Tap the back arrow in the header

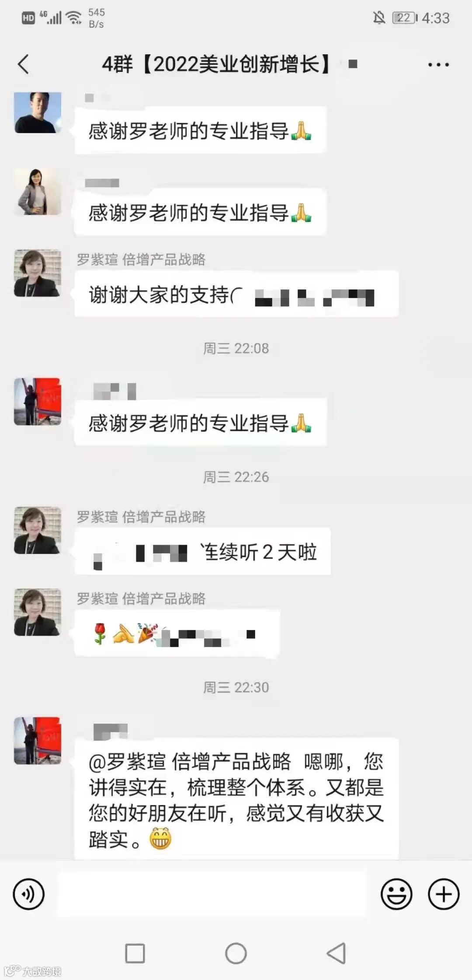pos(23,64)
